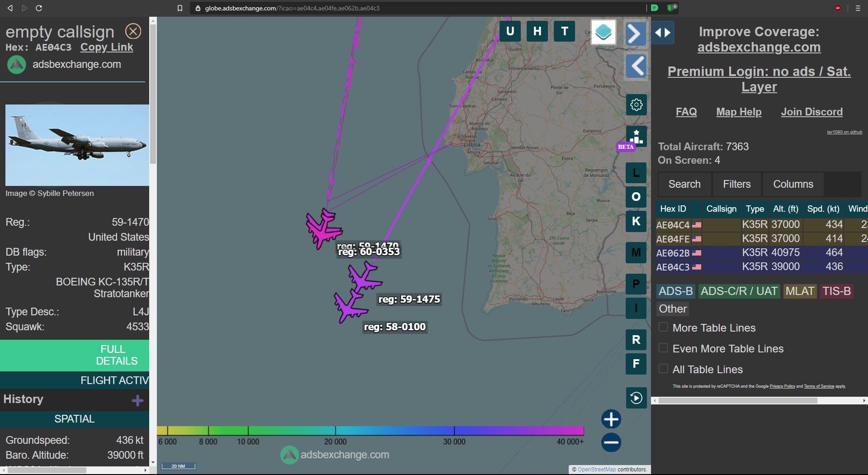Viewport: 868px width, 475px height.
Task: Open the FAQ link
Action: point(686,112)
